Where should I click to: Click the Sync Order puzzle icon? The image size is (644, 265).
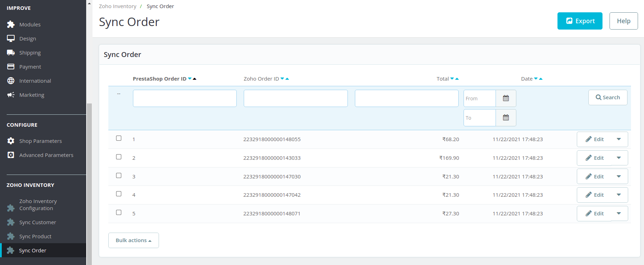click(x=11, y=250)
